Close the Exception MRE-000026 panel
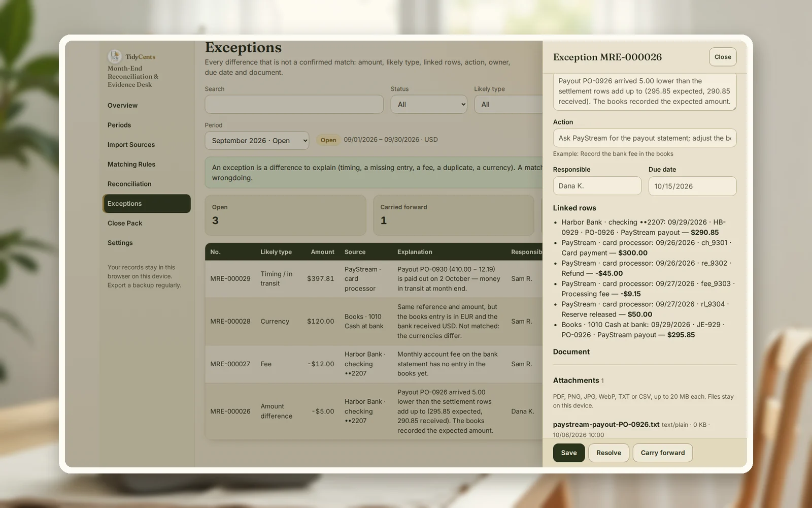The image size is (812, 508). (723, 57)
